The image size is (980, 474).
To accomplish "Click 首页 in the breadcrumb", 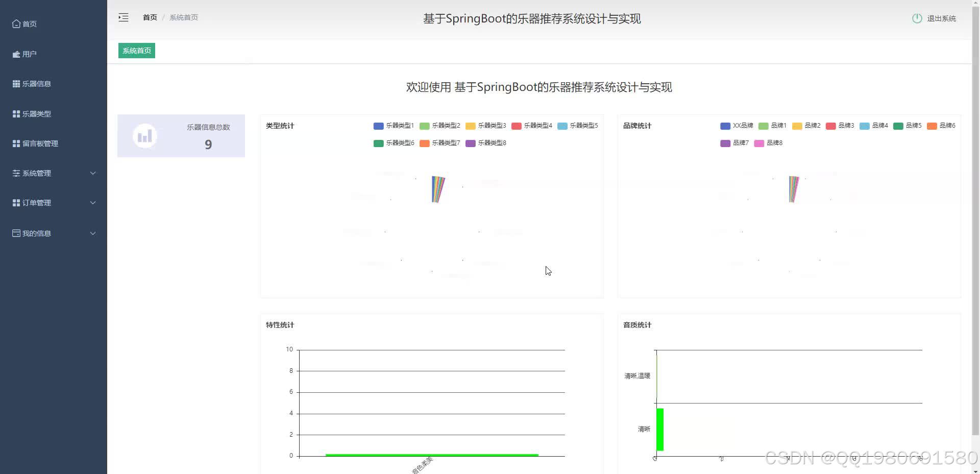I will (150, 17).
